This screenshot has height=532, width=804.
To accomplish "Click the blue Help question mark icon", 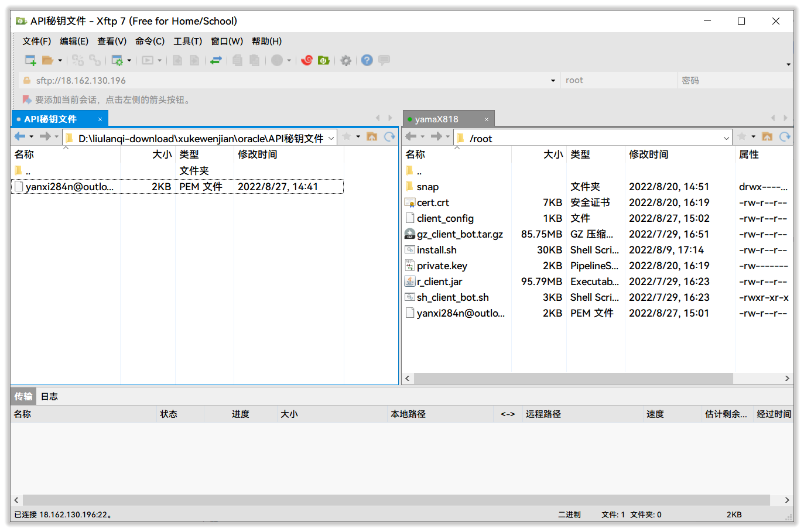I will (367, 60).
